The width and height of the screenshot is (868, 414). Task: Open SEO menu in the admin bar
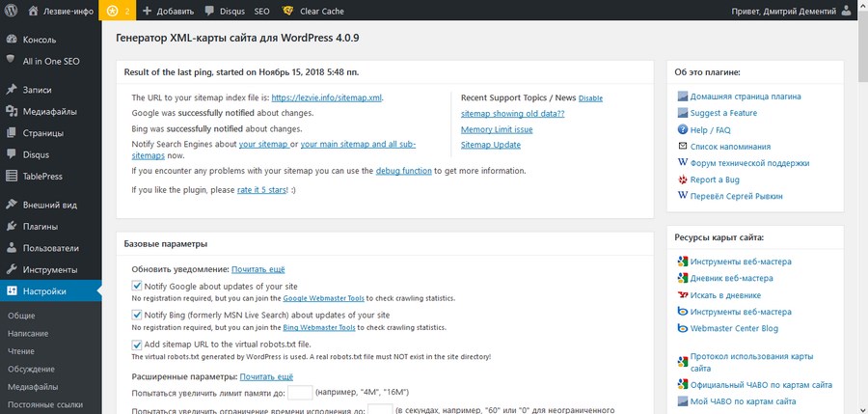262,11
